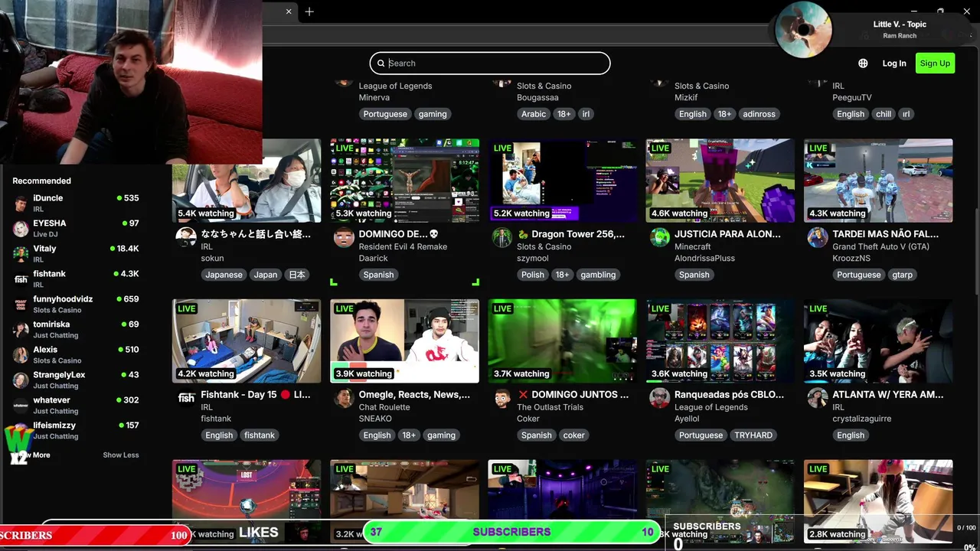The width and height of the screenshot is (980, 551).
Task: Select the TRYHARD tag under Ayellol
Action: pos(753,435)
